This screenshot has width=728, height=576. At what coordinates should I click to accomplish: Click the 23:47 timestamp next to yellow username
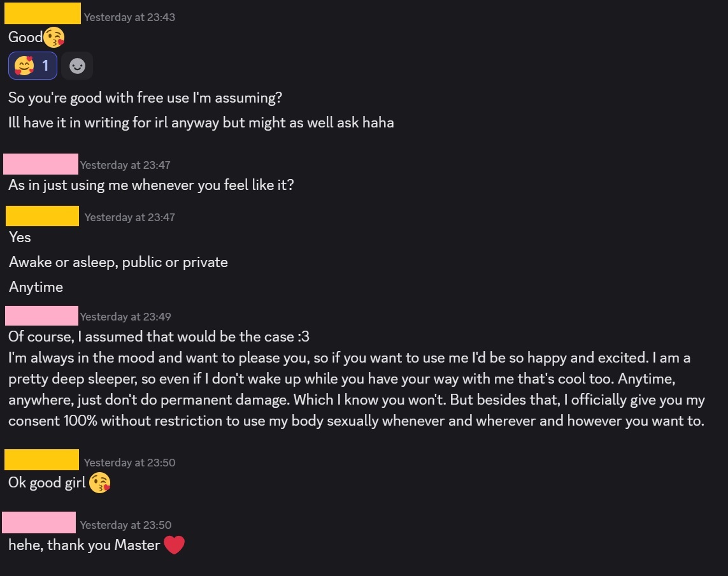(129, 217)
